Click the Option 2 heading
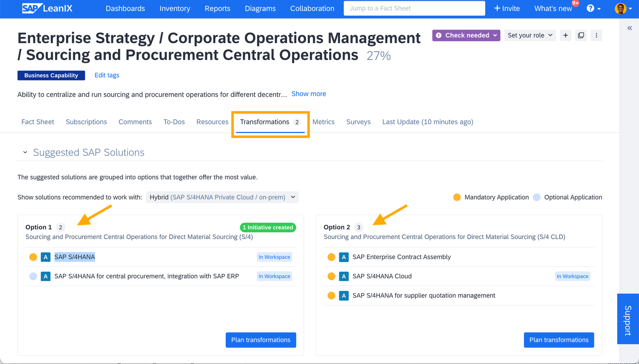 [x=337, y=227]
